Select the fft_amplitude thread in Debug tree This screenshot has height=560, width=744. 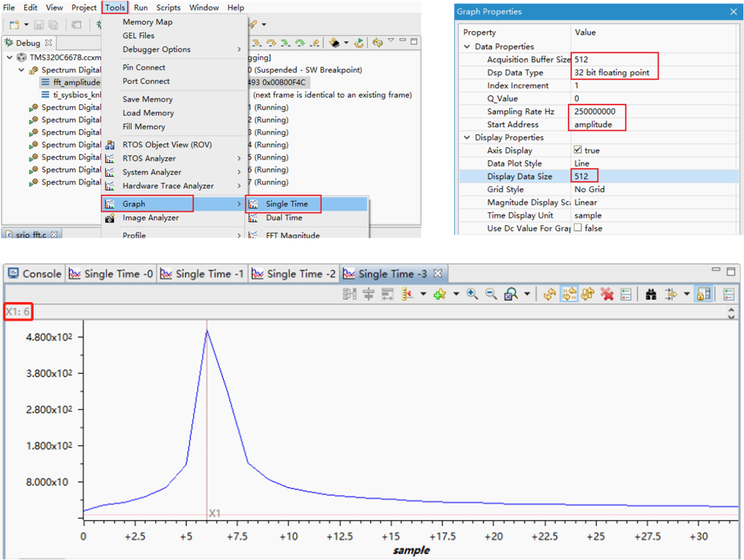click(x=70, y=82)
